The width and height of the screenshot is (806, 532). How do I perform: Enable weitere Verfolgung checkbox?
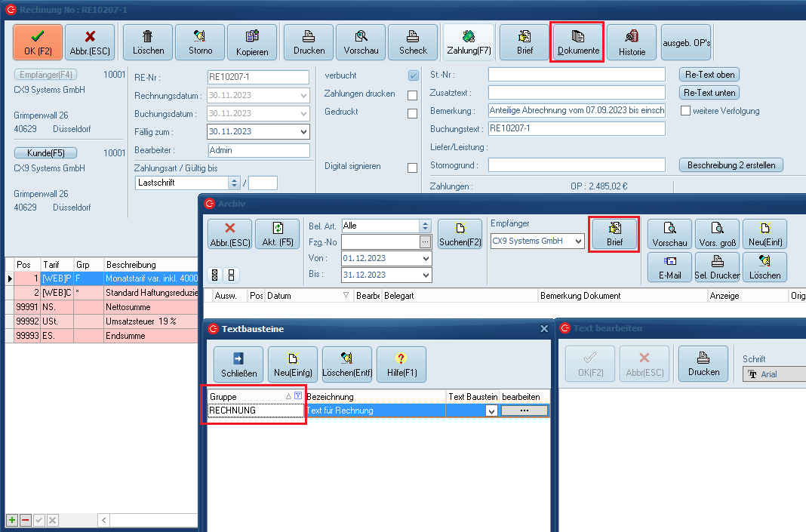686,111
